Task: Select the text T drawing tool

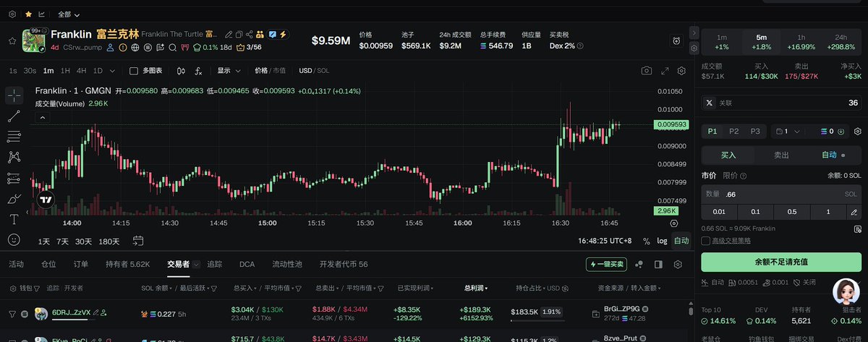Action: (14, 218)
